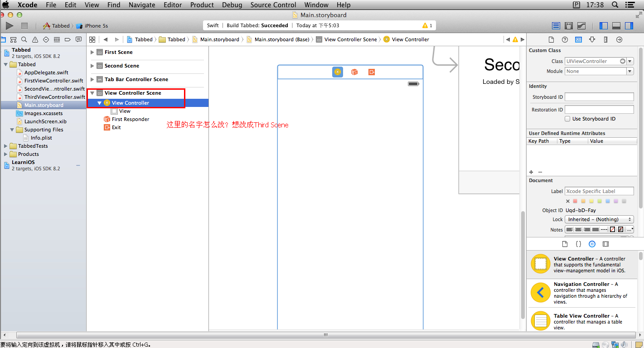Expand the Products folder

(6, 154)
